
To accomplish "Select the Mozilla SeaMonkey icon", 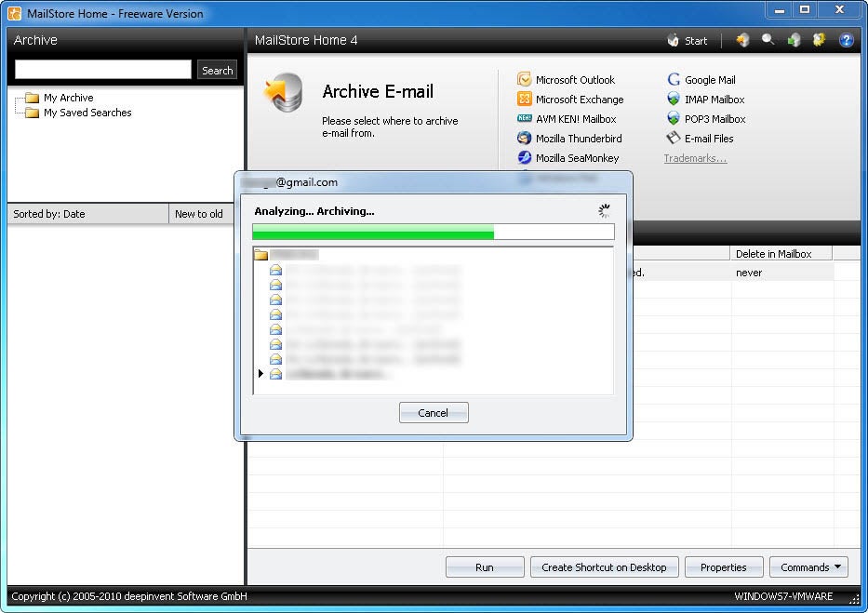I will [524, 158].
